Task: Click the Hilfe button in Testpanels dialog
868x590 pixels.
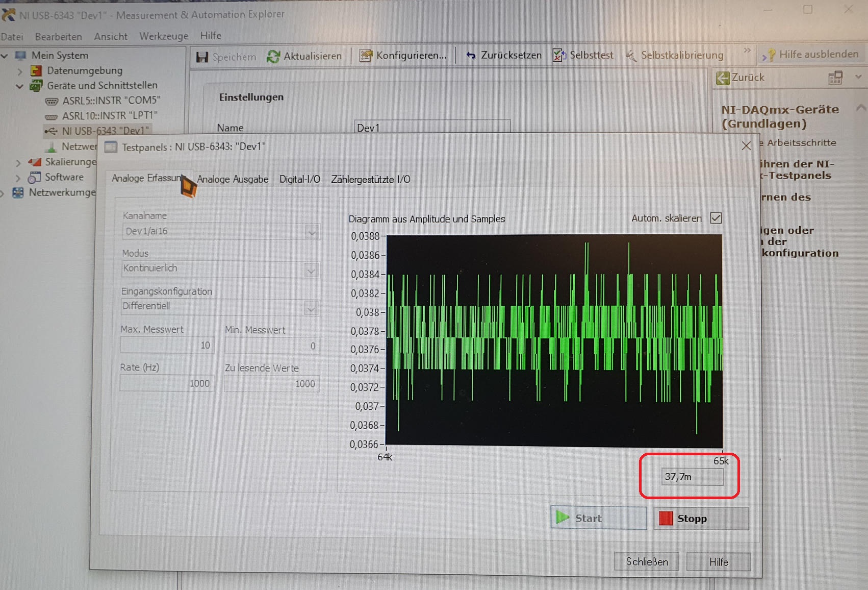Action: [x=719, y=562]
